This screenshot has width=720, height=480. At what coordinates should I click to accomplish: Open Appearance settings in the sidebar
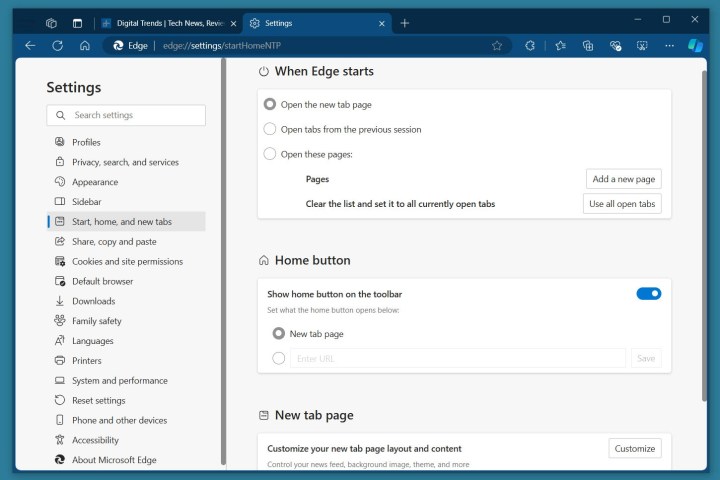tap(95, 182)
